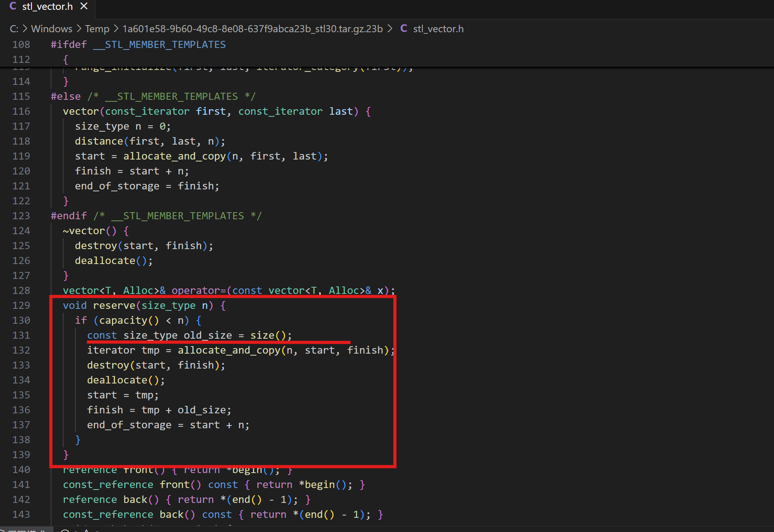Open the Temp breadcrumb segment
Viewport: 774px width, 532px height.
[97, 29]
